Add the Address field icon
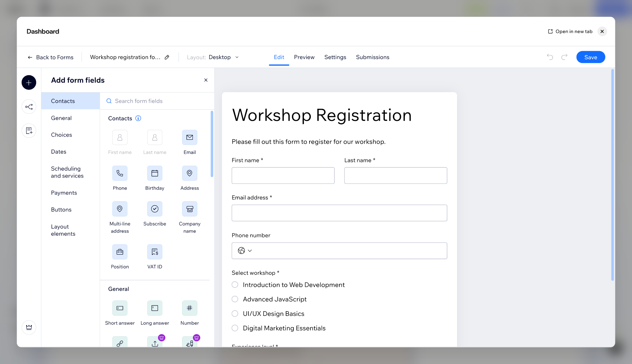Viewport: 632px width, 364px height. coord(189,173)
